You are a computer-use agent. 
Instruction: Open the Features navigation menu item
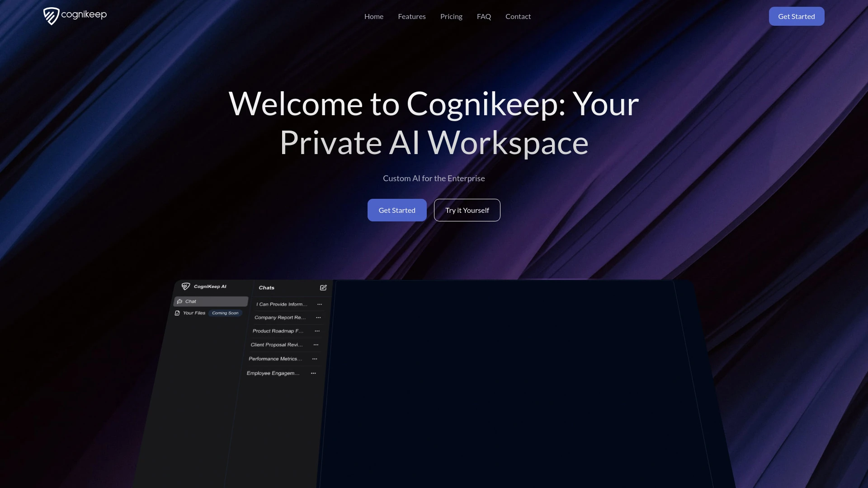tap(412, 16)
